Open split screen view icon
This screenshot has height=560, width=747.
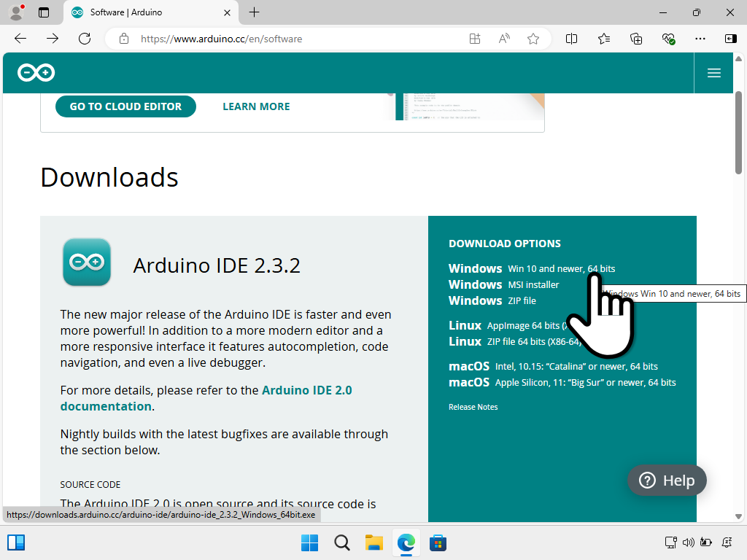(571, 39)
